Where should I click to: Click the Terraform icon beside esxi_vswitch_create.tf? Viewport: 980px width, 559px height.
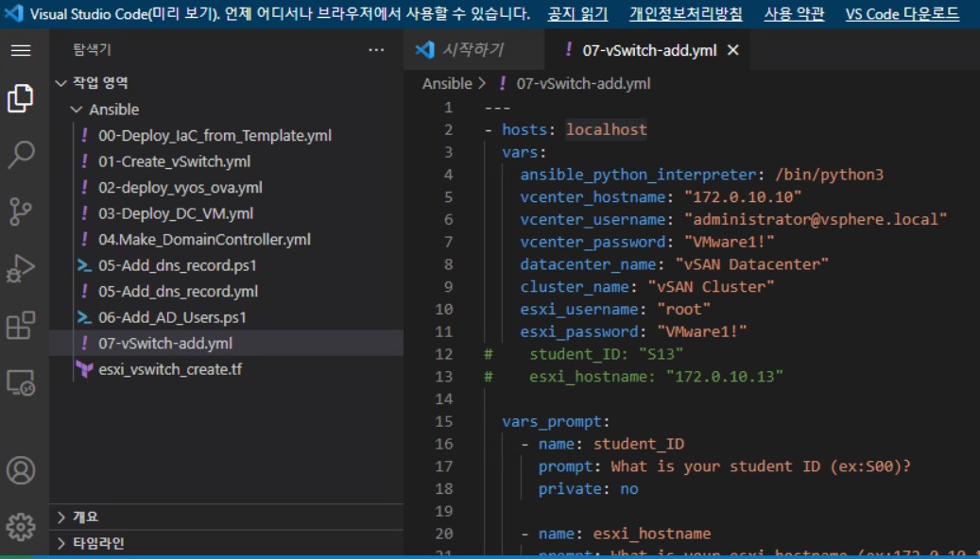[84, 369]
